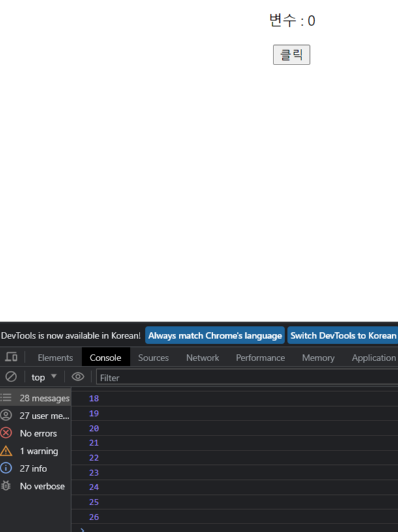Open the Application tab
Image resolution: width=398 pixels, height=532 pixels.
(374, 358)
